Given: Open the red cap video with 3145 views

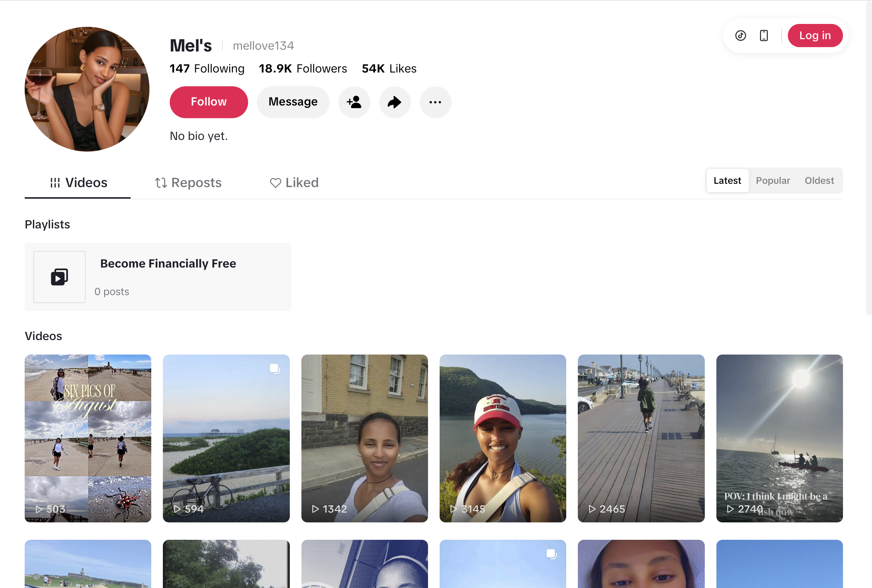Looking at the screenshot, I should pos(503,438).
